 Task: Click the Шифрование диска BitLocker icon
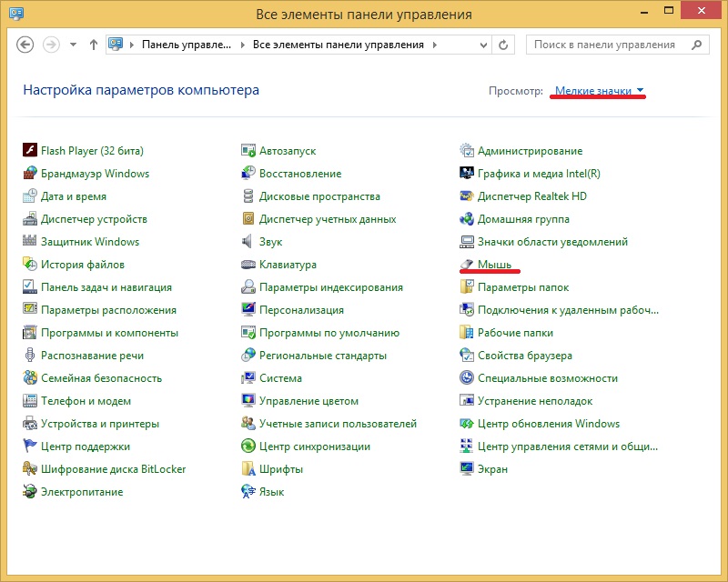coord(30,468)
